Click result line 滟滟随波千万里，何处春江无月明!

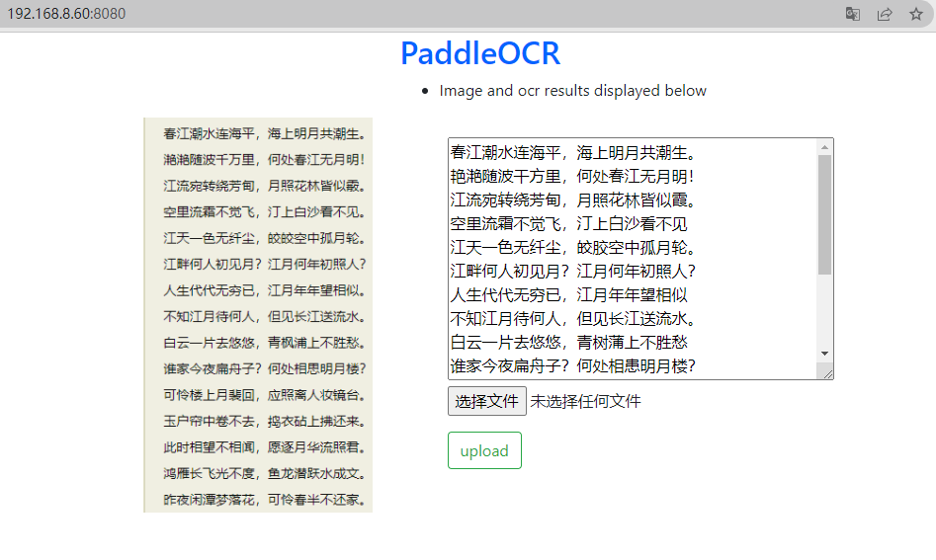pos(572,176)
